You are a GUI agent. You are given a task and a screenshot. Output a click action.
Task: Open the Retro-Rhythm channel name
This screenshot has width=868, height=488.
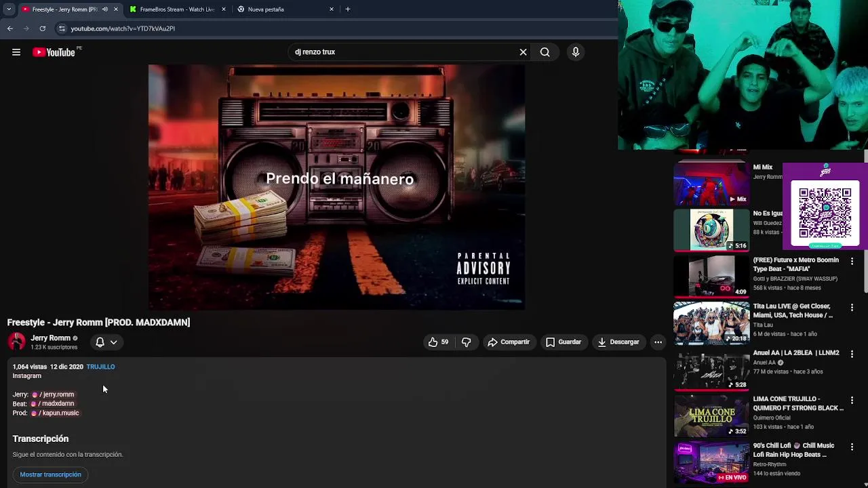click(x=770, y=465)
